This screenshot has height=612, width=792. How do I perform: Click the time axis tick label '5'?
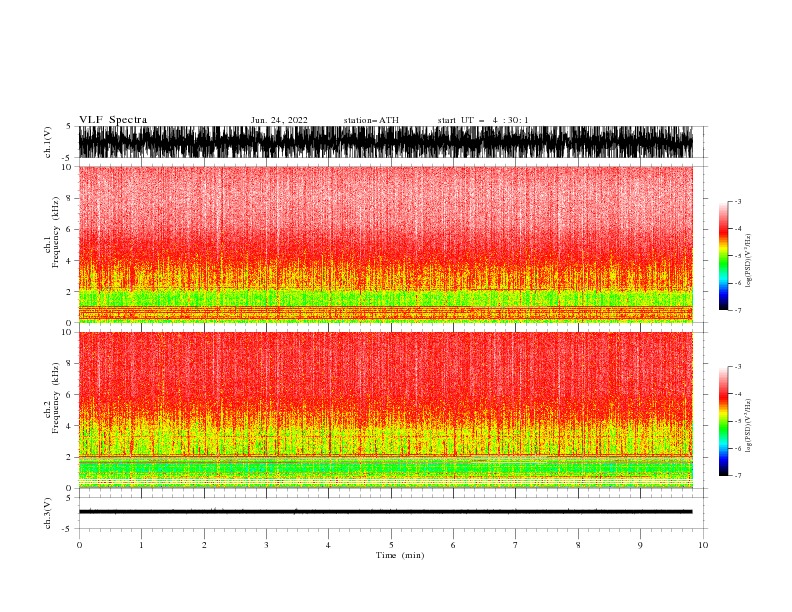391,545
